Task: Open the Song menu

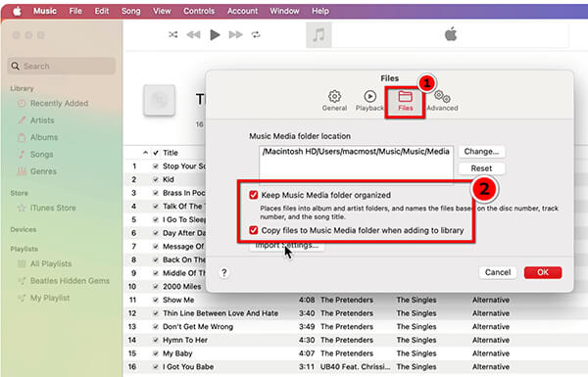Action: (131, 11)
